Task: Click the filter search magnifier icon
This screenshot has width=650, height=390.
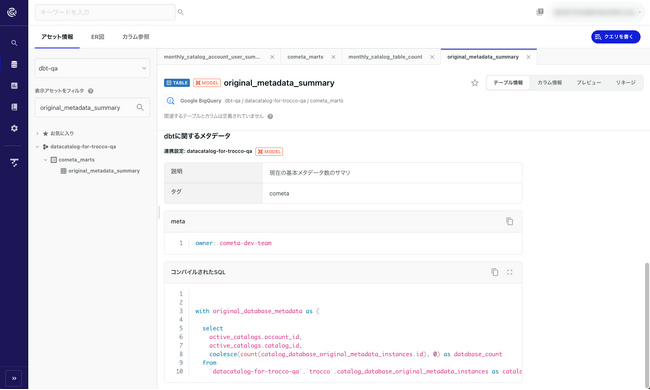Action: [140, 108]
